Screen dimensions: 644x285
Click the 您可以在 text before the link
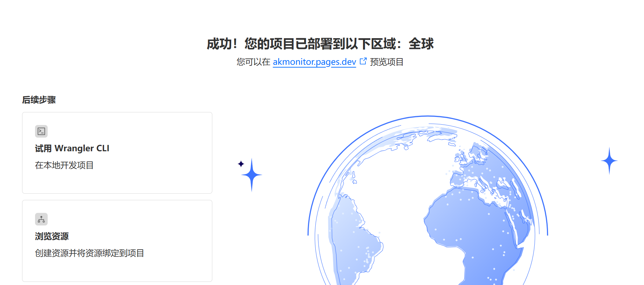pos(253,62)
